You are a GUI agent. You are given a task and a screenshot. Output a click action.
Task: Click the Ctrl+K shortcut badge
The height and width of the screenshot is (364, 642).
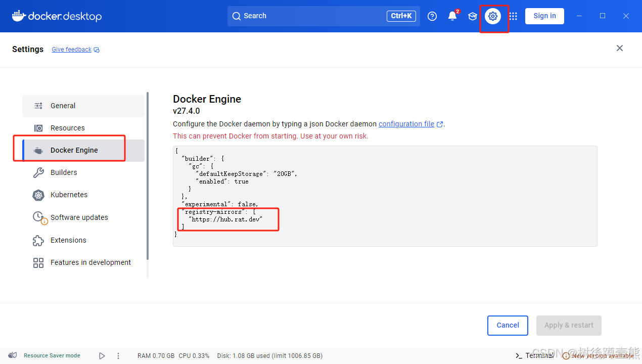401,16
